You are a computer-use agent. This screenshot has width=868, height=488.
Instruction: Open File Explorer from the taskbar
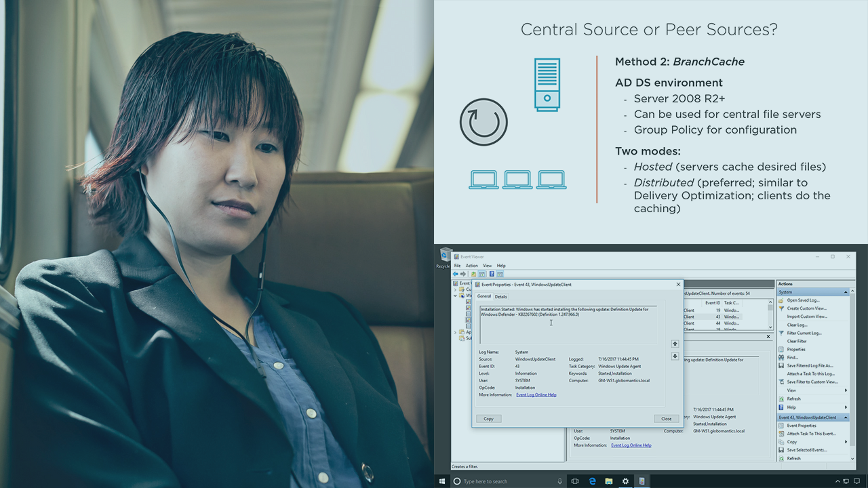(x=608, y=481)
